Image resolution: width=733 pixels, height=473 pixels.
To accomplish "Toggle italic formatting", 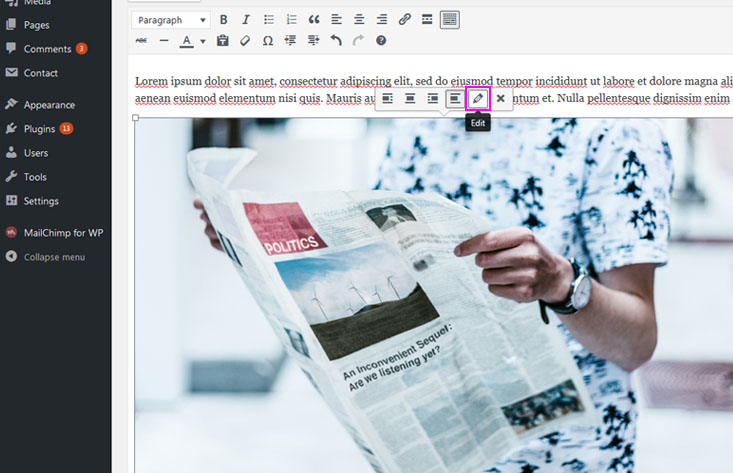I will click(246, 20).
